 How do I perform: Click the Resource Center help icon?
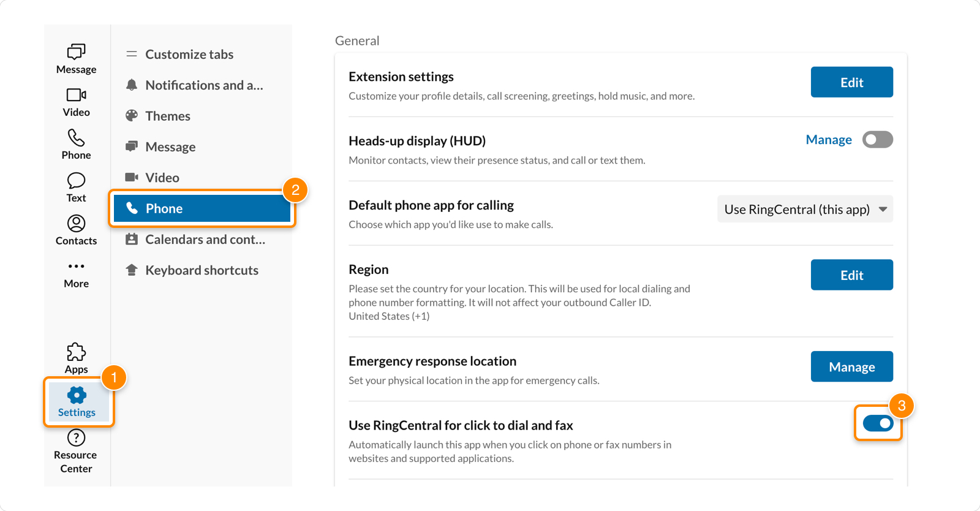pyautogui.click(x=75, y=437)
